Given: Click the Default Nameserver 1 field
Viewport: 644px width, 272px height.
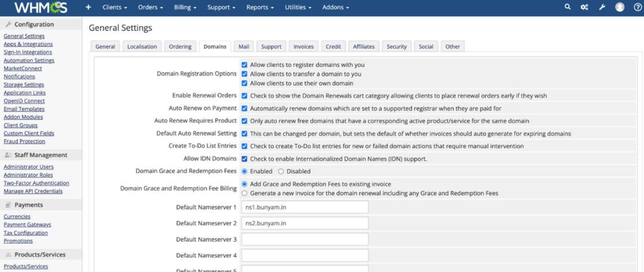Looking at the screenshot, I should [x=304, y=207].
